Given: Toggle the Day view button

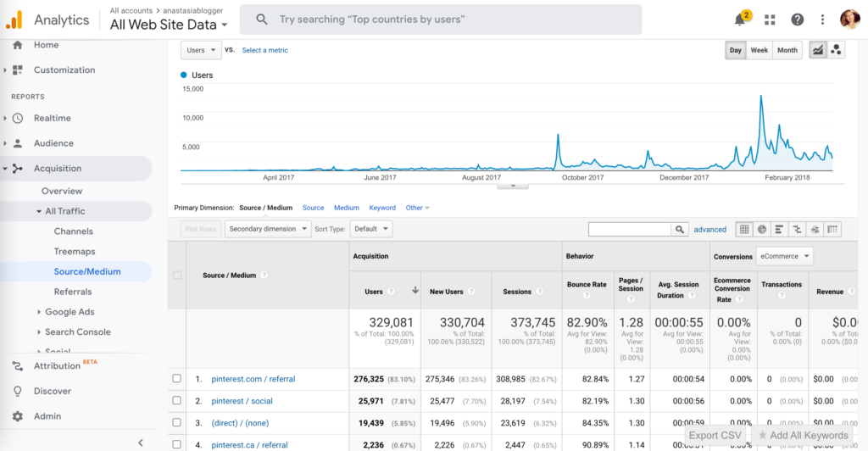Looking at the screenshot, I should [x=735, y=50].
